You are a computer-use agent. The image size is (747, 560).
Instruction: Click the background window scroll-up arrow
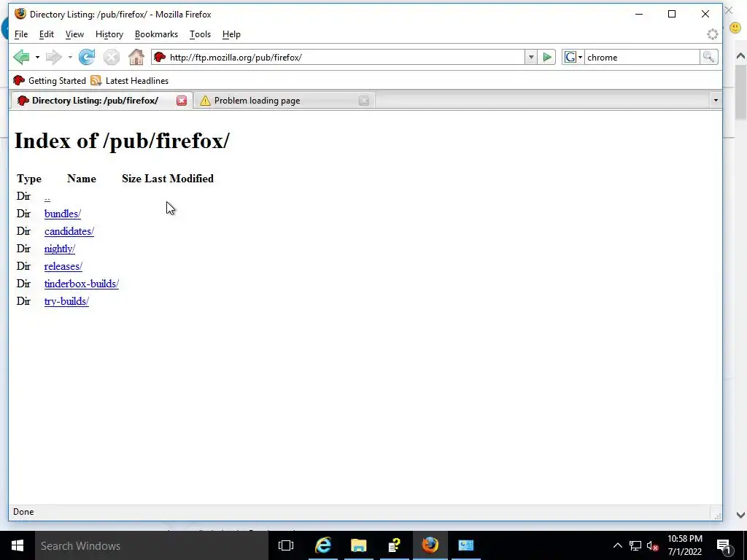click(x=740, y=55)
